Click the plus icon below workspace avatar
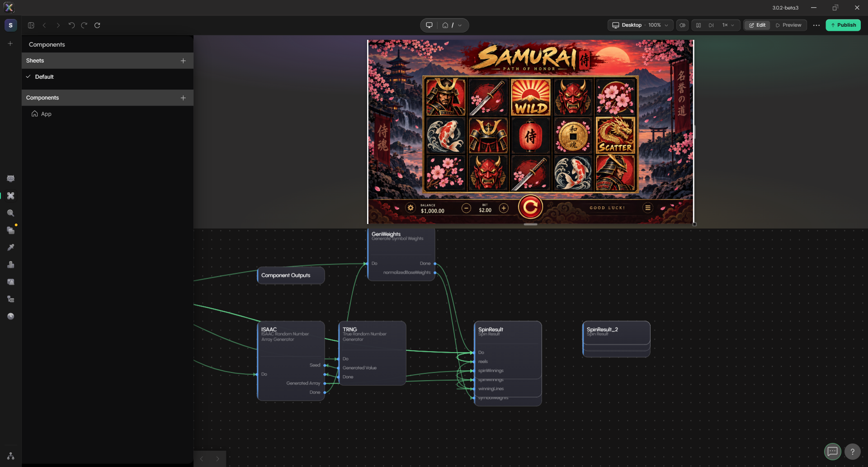This screenshot has width=868, height=467. coord(10,43)
